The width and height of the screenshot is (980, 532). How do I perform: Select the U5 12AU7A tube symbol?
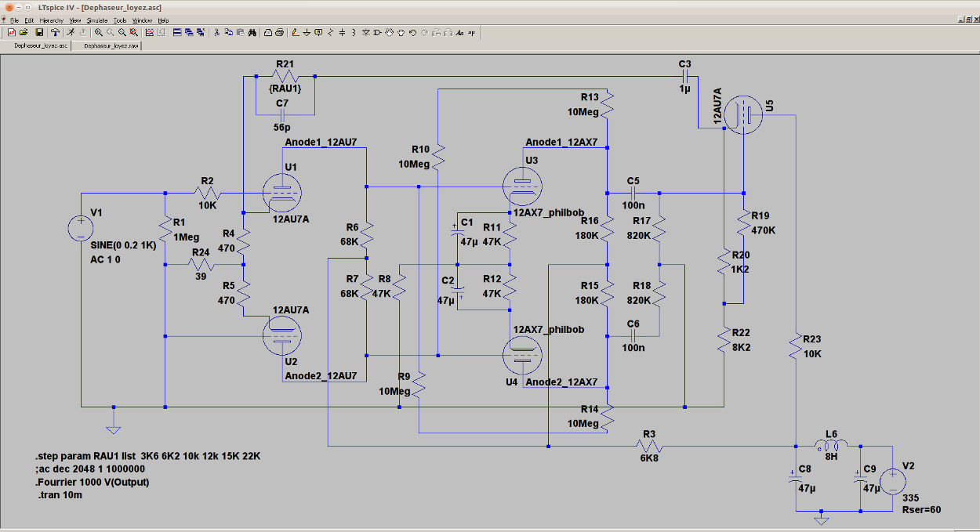(x=742, y=114)
